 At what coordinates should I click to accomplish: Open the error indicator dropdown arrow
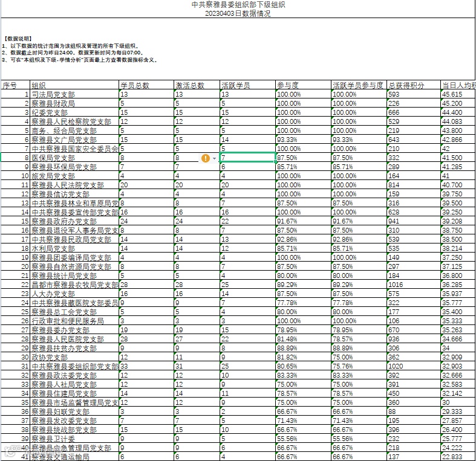[214, 158]
